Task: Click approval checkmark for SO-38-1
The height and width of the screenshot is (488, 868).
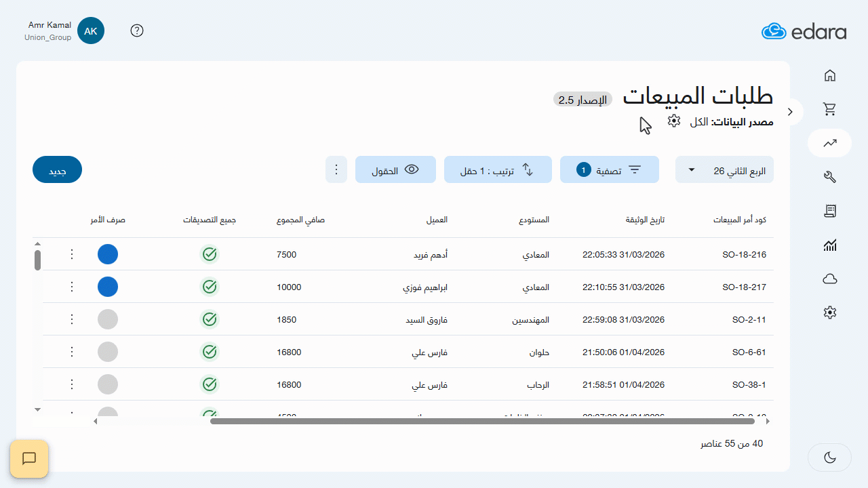Action: point(210,384)
